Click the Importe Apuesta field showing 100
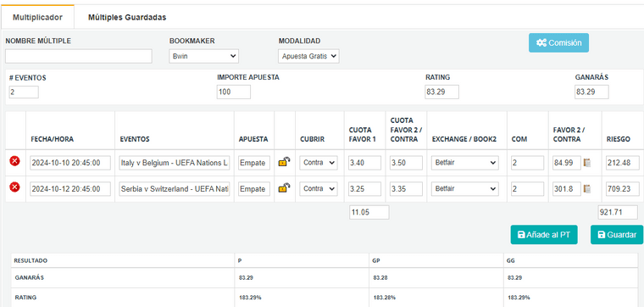Image resolution: width=644 pixels, height=307 pixels. click(234, 92)
